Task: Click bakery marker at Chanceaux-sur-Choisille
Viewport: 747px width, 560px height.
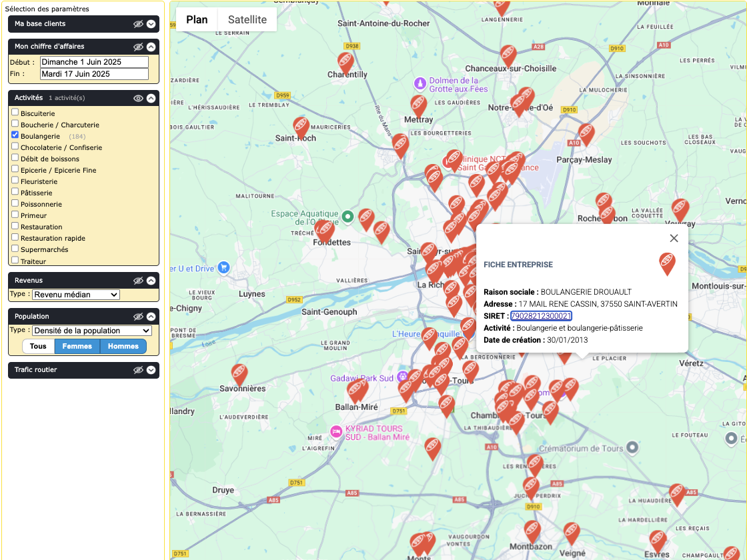Action: pyautogui.click(x=508, y=56)
